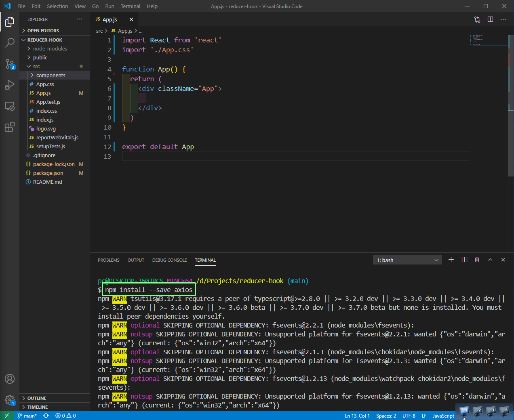Open the Terminal menu
The image size is (514, 420).
tap(131, 6)
